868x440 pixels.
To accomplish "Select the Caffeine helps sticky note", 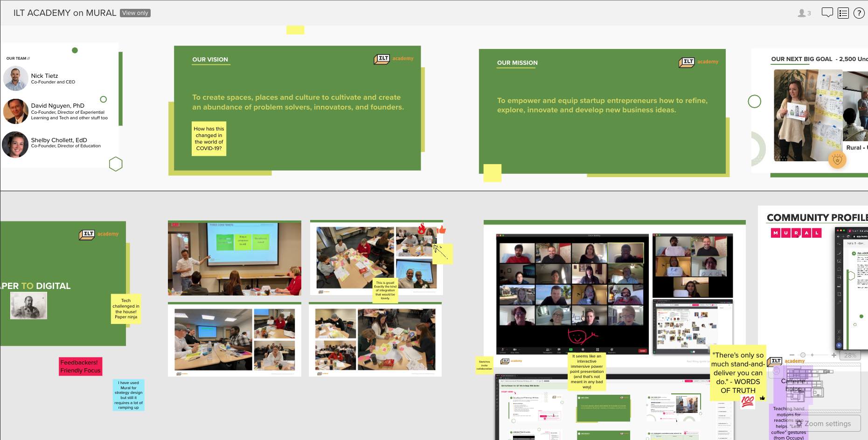I will pos(792,384).
